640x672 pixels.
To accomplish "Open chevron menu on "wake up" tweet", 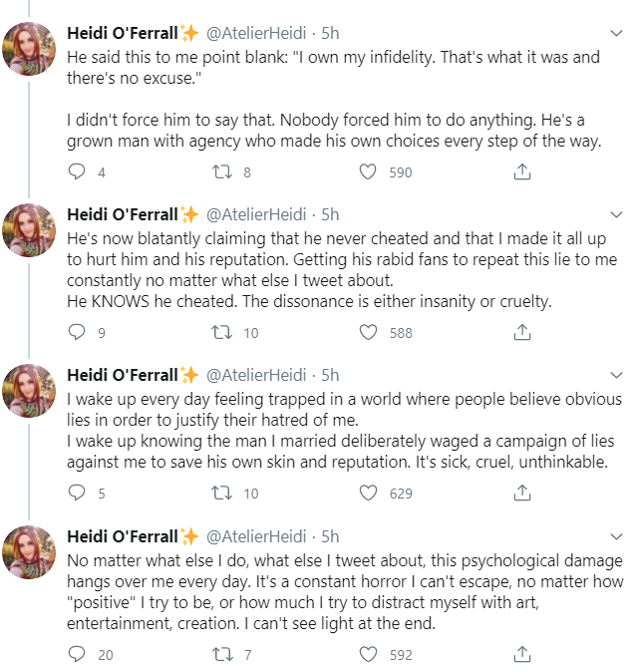I will click(x=616, y=375).
